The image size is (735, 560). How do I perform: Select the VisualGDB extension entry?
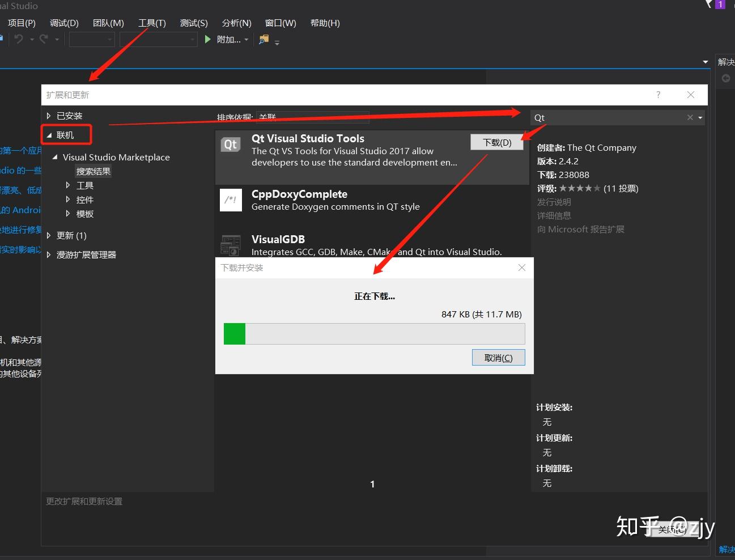pyautogui.click(x=372, y=245)
